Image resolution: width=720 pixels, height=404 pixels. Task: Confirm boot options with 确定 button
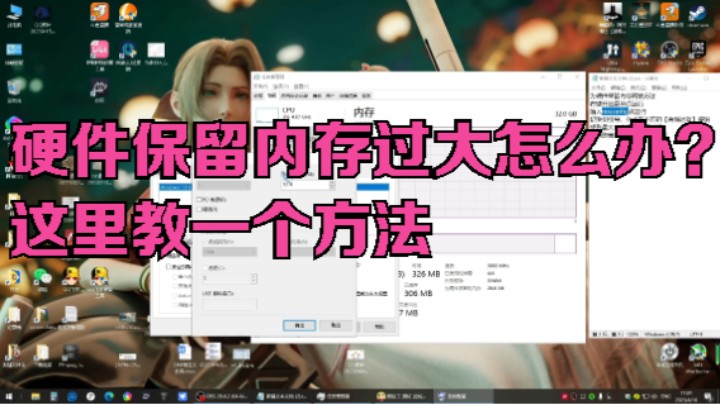pos(299,325)
